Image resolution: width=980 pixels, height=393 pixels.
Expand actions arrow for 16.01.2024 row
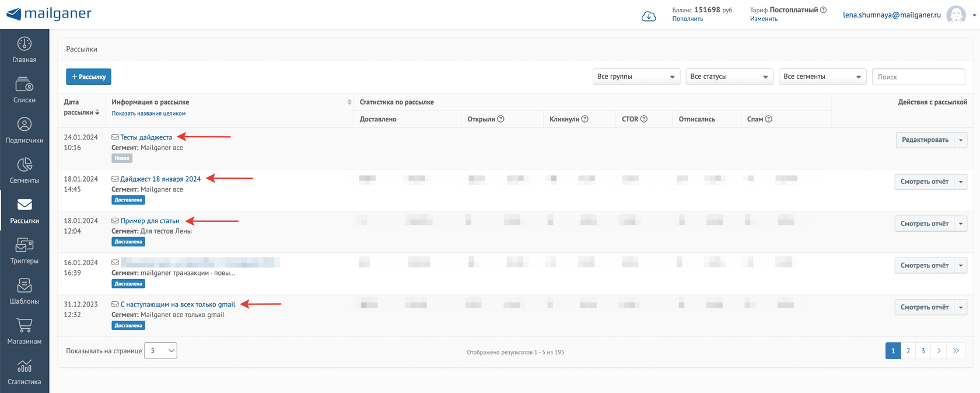(961, 266)
